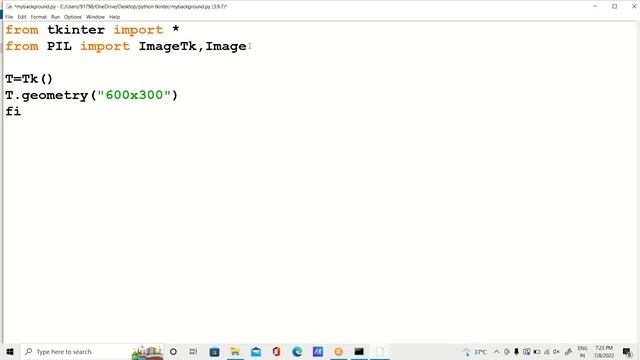
Task: Open the Edit menu
Action: point(22,17)
